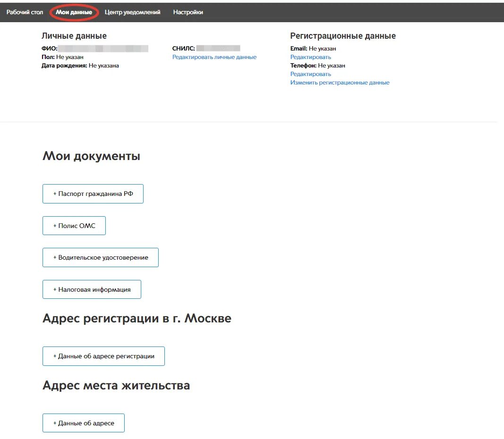Open Настройки in the top menu

coord(188,12)
